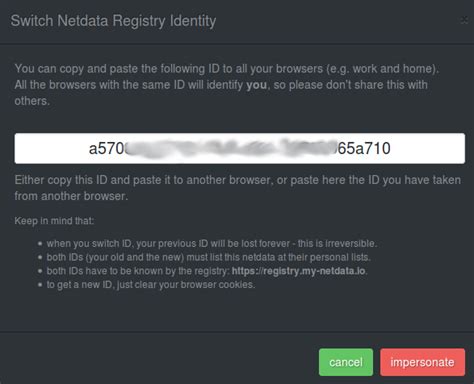Confirm with the impersonate button
The height and width of the screenshot is (384, 474).
tap(422, 362)
